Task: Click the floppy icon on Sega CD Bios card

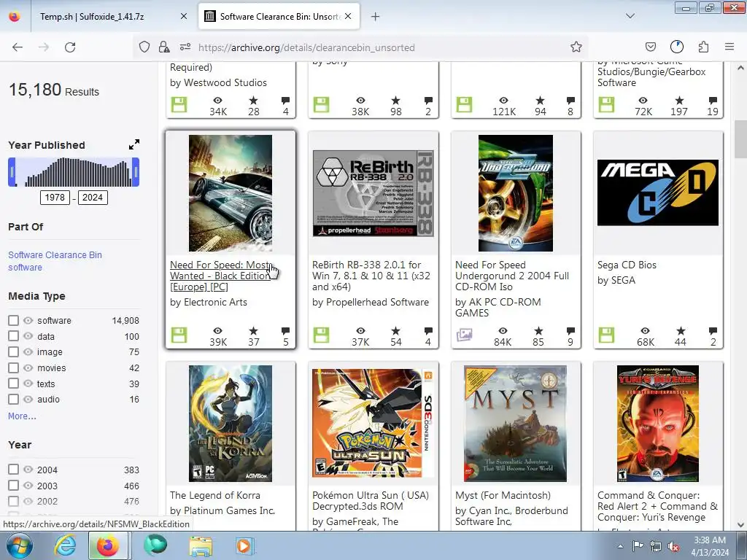Action: click(x=606, y=335)
